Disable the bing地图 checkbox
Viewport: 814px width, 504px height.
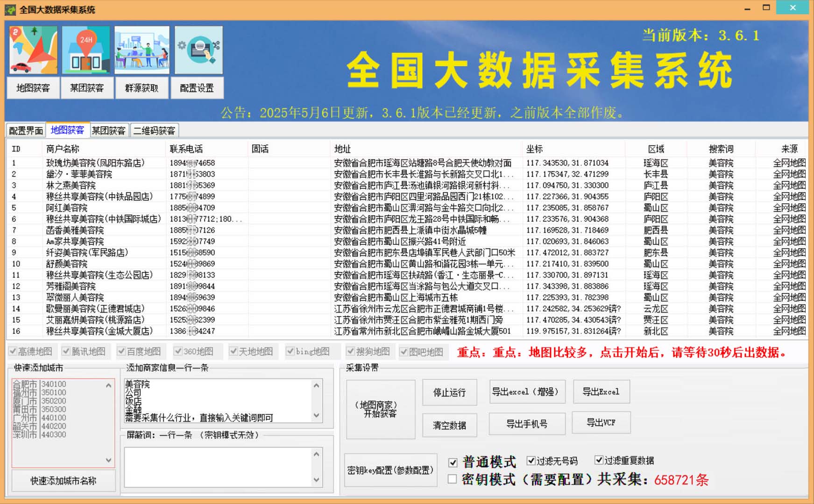[291, 351]
